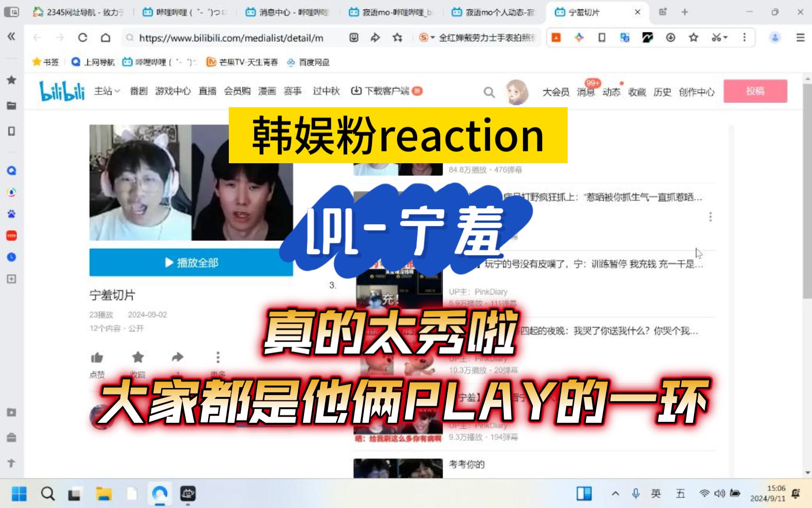Screen dimensions: 812x508
Task: Open 赛事 in the Bilibili navigation
Action: 293,91
